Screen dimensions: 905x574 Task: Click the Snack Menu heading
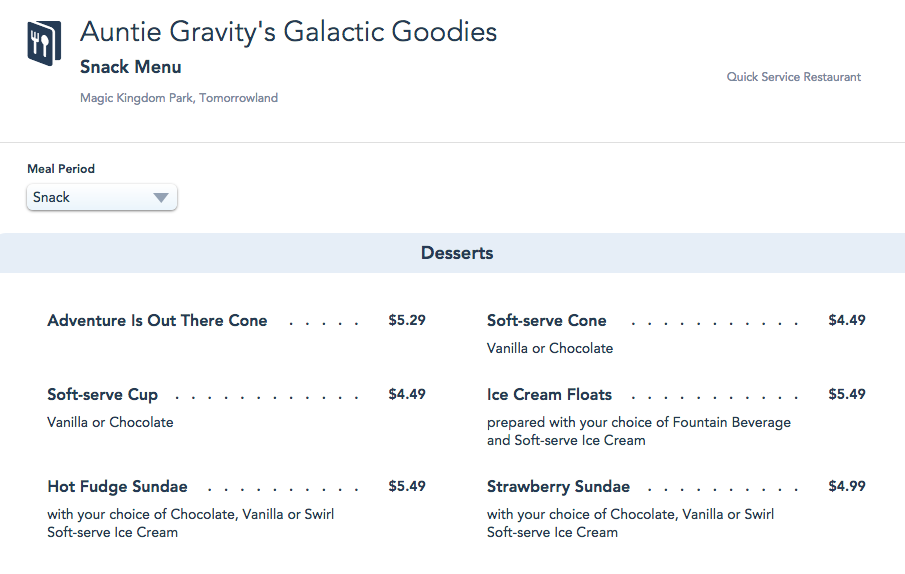point(131,68)
